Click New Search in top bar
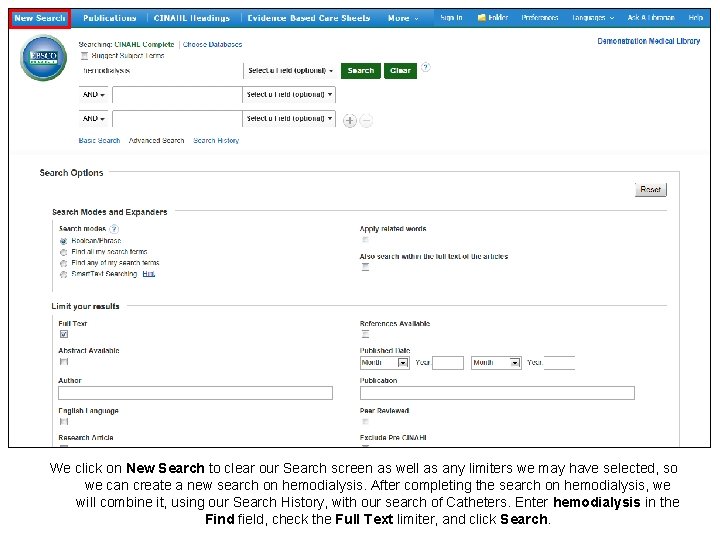The height and width of the screenshot is (540, 720). (40, 18)
